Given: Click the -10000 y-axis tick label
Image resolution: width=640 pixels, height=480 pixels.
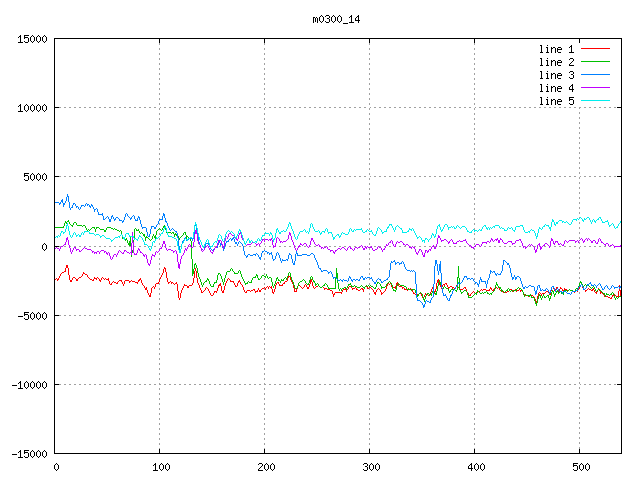Looking at the screenshot, I should (28, 384).
